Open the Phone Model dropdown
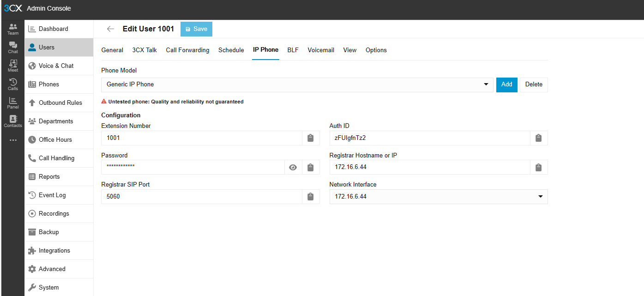 [x=297, y=85]
